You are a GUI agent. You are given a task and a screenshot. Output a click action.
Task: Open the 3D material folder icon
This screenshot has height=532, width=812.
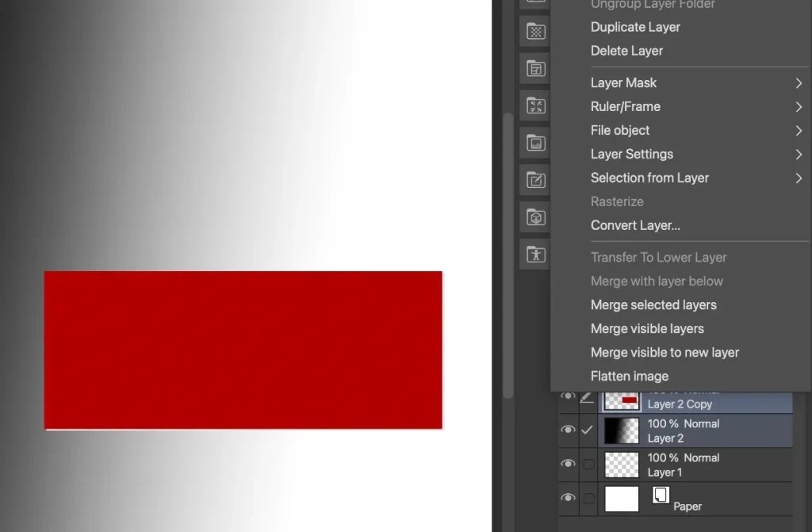[x=535, y=216]
